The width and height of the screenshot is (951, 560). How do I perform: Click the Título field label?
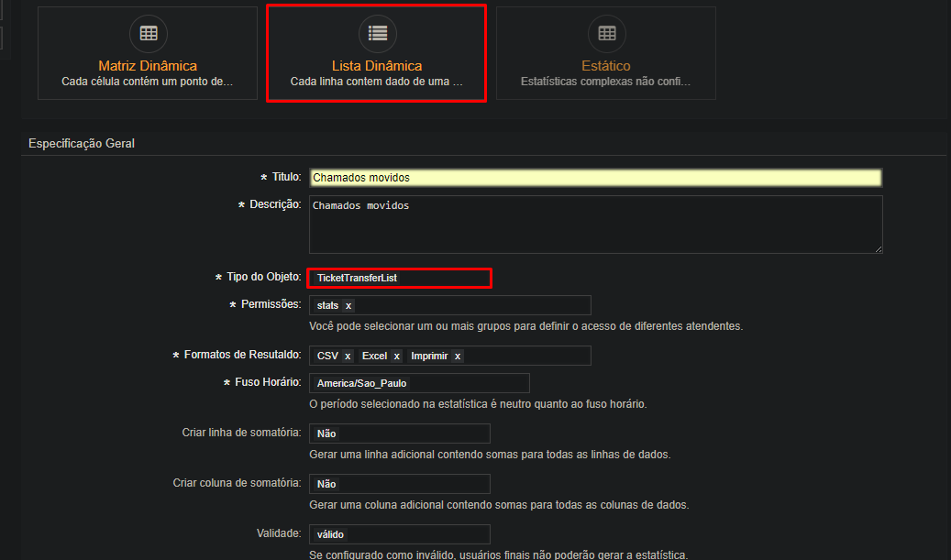[x=281, y=177]
